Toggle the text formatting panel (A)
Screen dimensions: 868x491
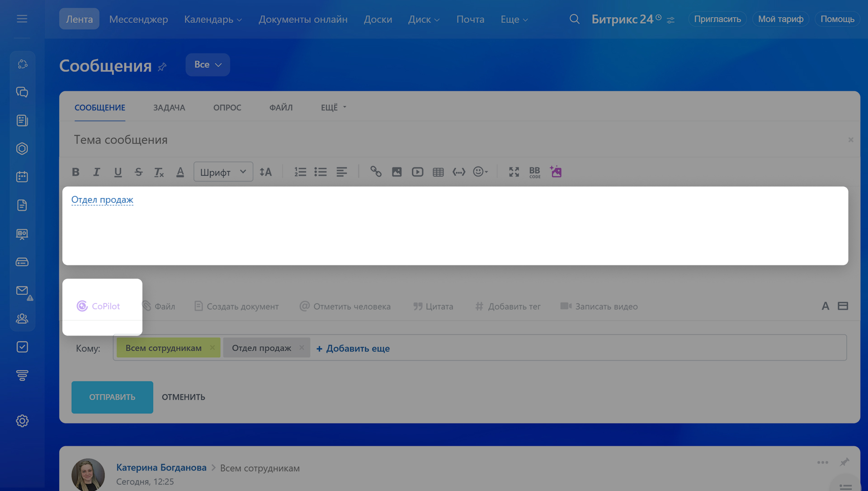point(825,306)
